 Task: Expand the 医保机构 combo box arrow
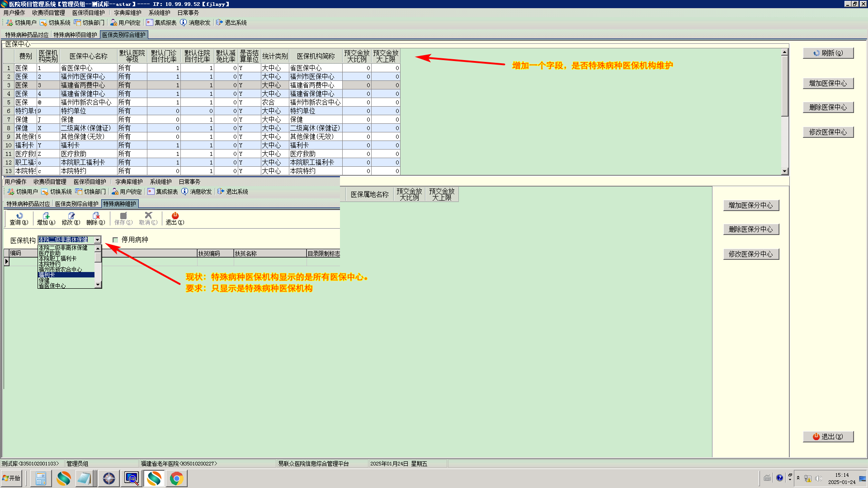point(97,240)
